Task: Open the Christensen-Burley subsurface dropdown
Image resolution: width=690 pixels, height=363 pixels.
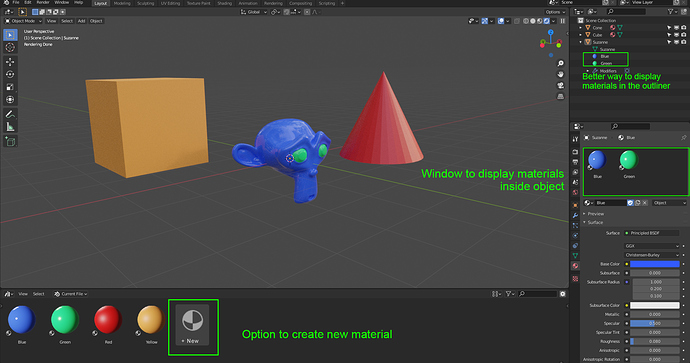Action: pyautogui.click(x=652, y=255)
